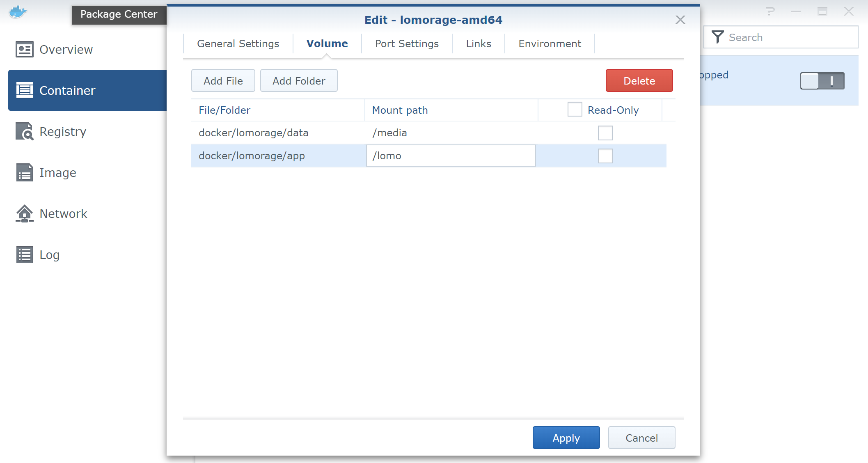This screenshot has height=463, width=868.
Task: Click the Add Folder button
Action: pyautogui.click(x=299, y=80)
